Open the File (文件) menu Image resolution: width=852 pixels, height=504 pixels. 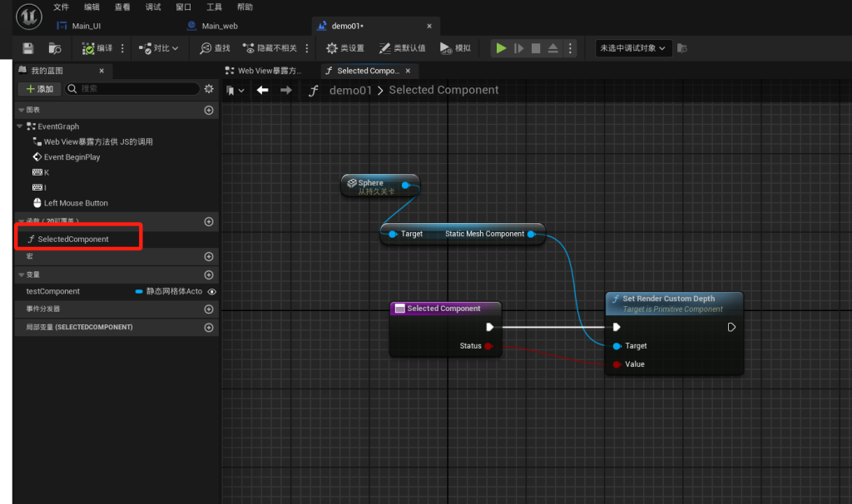pos(61,7)
